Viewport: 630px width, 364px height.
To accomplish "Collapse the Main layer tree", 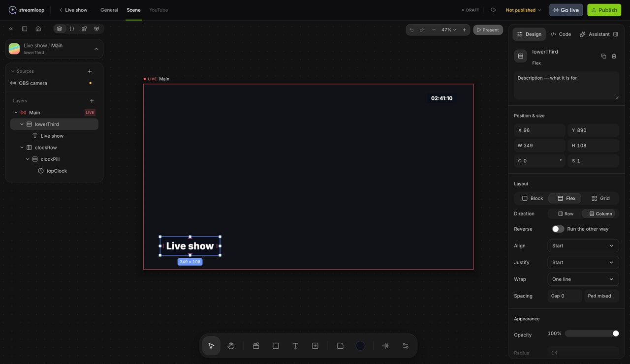I will point(16,113).
